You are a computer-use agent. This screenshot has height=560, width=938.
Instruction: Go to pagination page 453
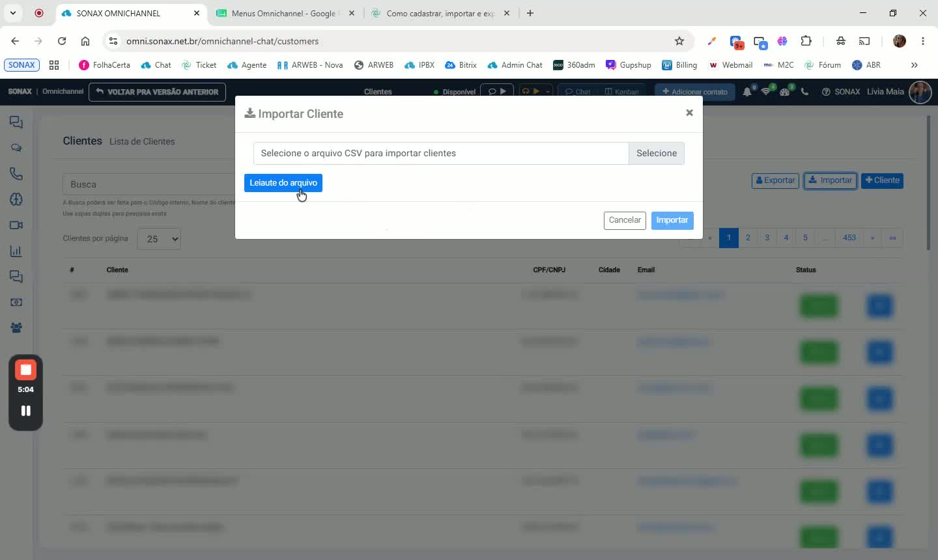(849, 238)
